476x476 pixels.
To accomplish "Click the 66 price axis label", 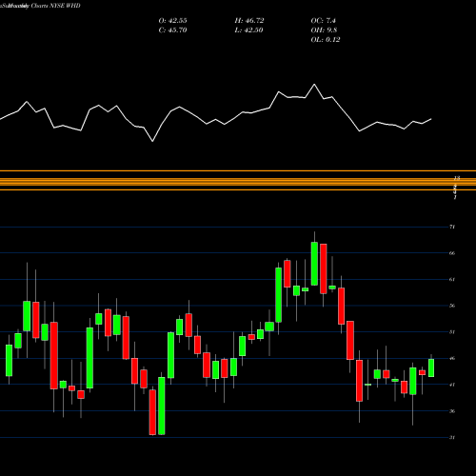I will pos(452,253).
